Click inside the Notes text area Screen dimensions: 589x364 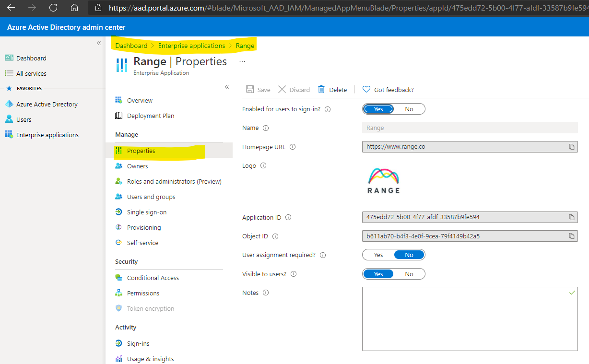pyautogui.click(x=470, y=319)
